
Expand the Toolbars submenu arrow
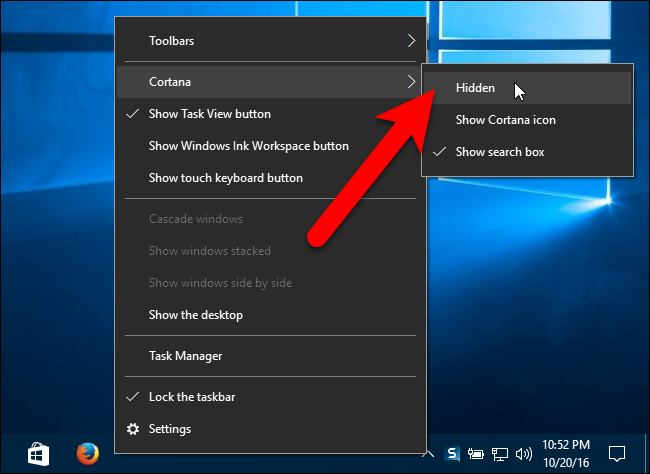[410, 41]
